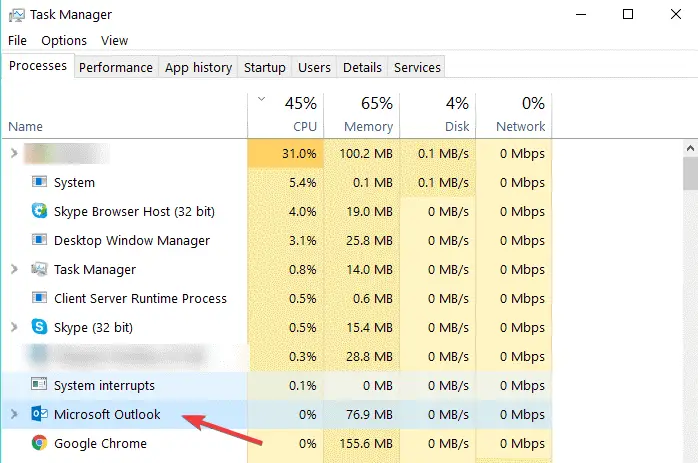Viewport: 698px width, 463px height.
Task: Minimize the Task Manager window
Action: [x=581, y=14]
